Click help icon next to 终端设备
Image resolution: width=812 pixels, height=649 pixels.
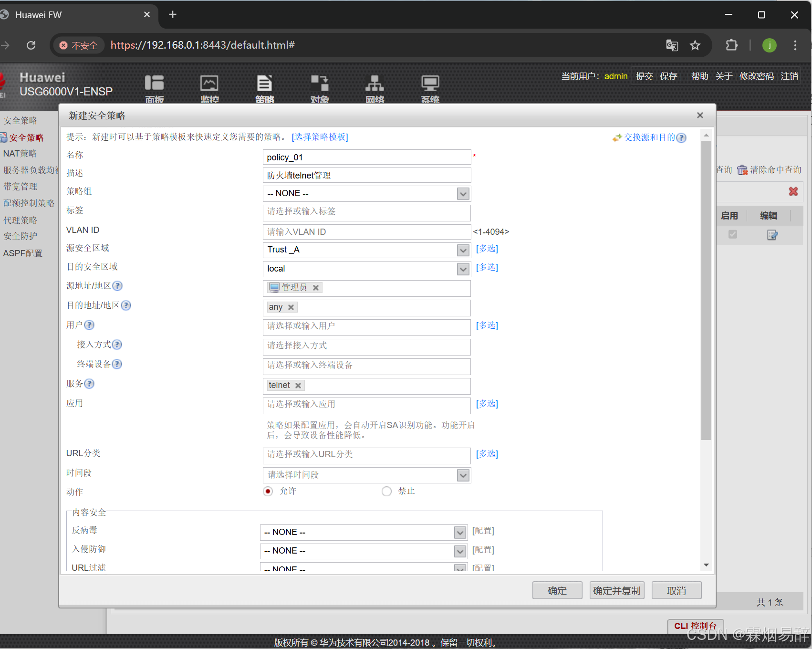pos(117,364)
